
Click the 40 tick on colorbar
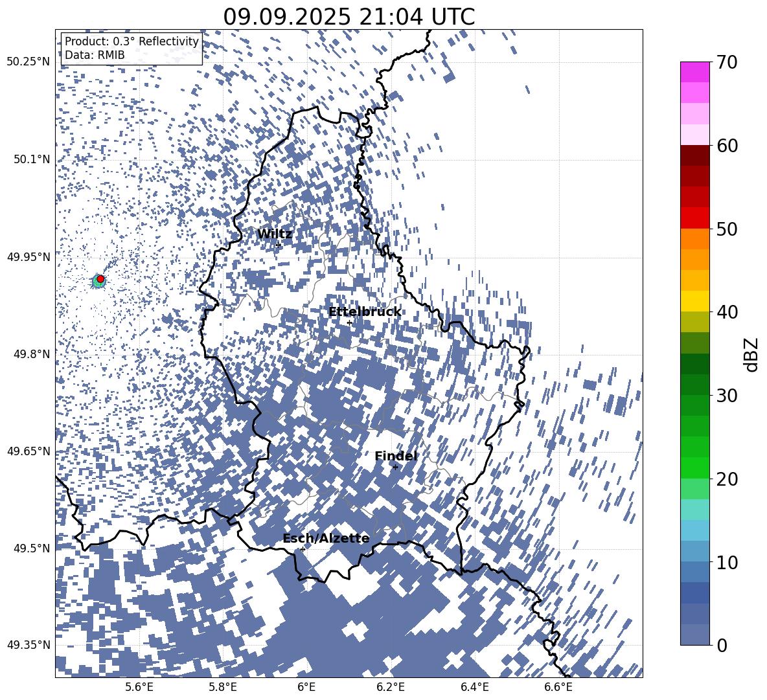pyautogui.click(x=727, y=312)
